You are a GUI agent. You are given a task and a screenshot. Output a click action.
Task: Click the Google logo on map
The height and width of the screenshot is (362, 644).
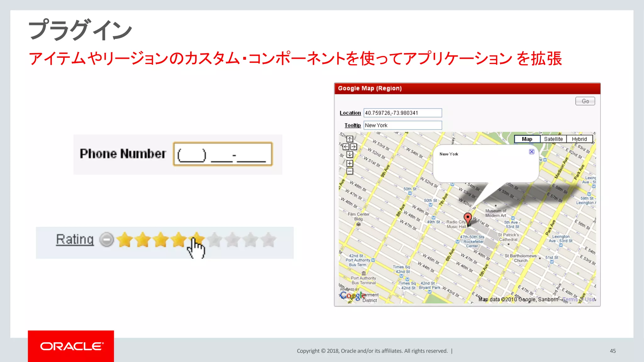click(x=353, y=296)
